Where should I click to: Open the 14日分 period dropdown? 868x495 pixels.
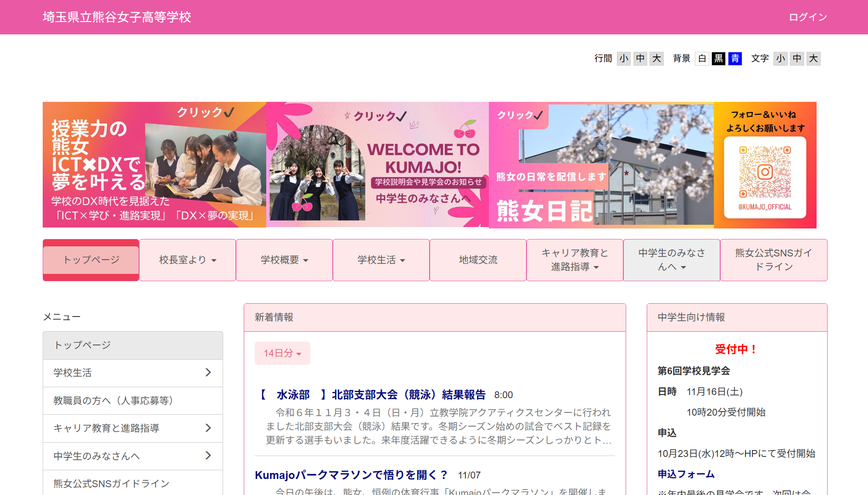pyautogui.click(x=282, y=353)
